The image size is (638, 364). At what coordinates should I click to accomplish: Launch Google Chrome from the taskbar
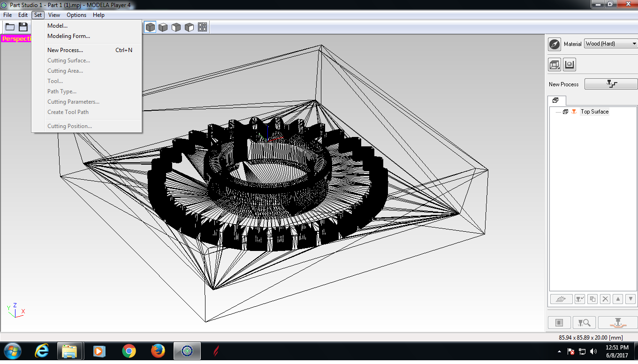129,351
